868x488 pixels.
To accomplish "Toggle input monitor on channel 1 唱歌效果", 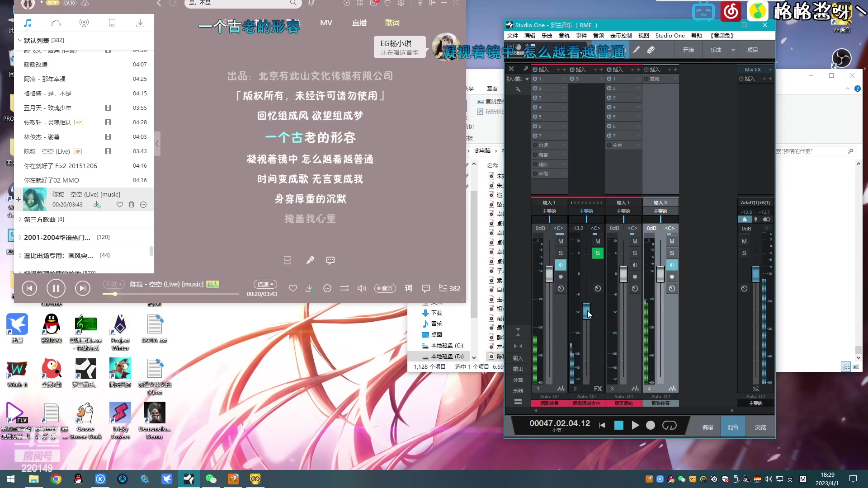I will [x=561, y=265].
